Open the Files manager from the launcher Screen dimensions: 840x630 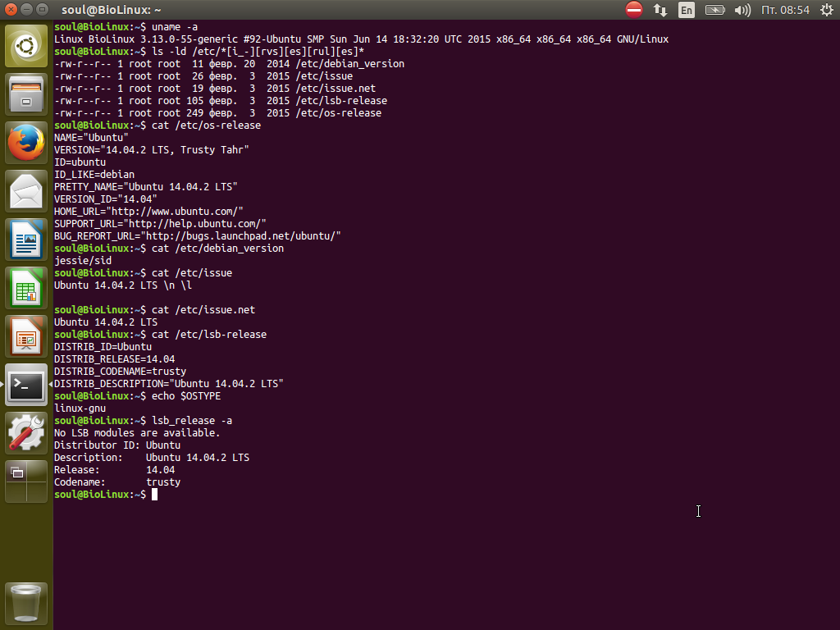(26, 94)
